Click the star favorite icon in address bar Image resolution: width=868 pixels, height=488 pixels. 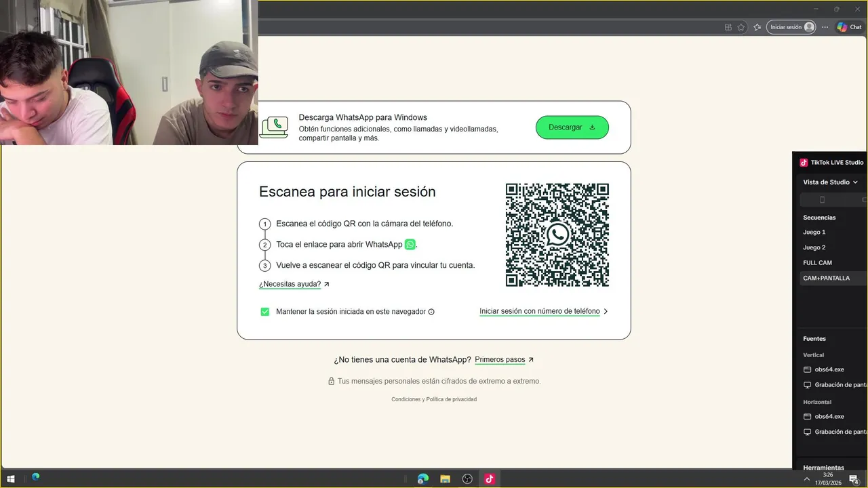[741, 27]
